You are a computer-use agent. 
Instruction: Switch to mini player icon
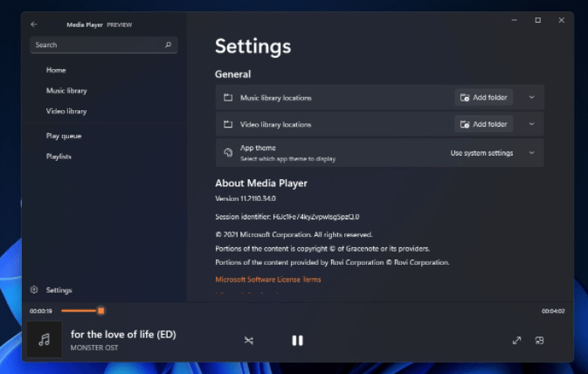pos(539,340)
